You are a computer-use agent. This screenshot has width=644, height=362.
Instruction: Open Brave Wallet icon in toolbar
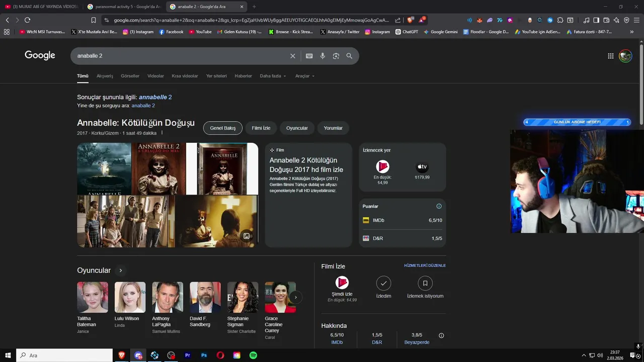[606, 20]
